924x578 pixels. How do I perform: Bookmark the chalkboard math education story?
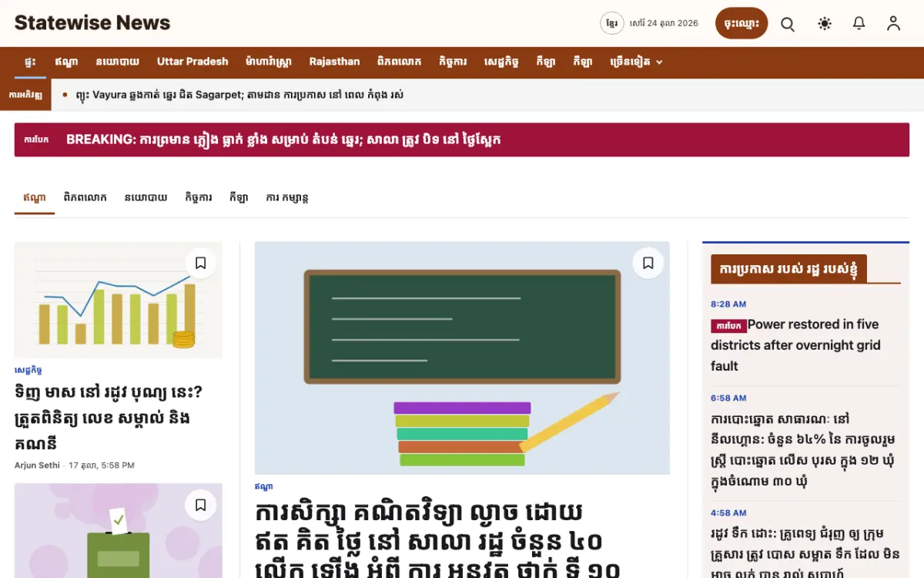click(x=648, y=264)
